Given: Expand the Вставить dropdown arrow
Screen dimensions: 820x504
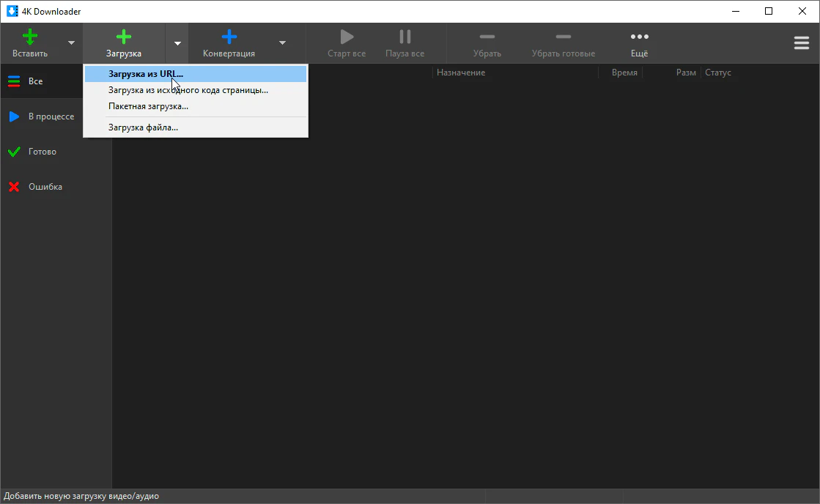Looking at the screenshot, I should 72,43.
